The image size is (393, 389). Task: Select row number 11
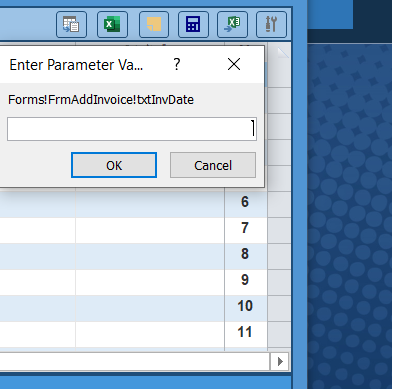tap(245, 332)
